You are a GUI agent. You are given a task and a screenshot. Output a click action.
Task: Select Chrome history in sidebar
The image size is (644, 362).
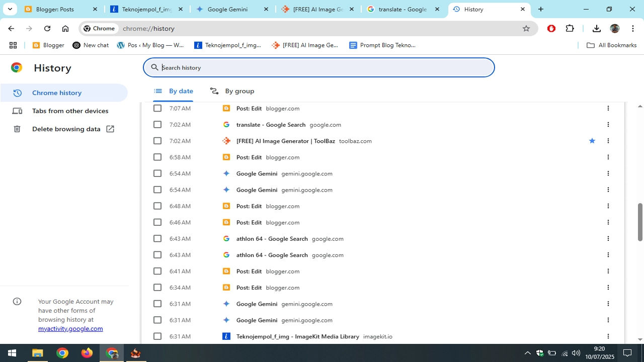64,93
